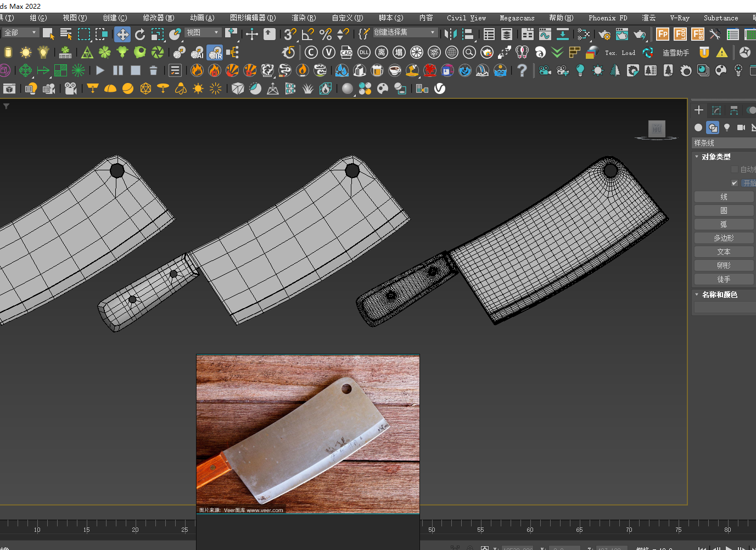This screenshot has width=756, height=550.
Task: Open the 修改器(M) menu
Action: point(158,18)
